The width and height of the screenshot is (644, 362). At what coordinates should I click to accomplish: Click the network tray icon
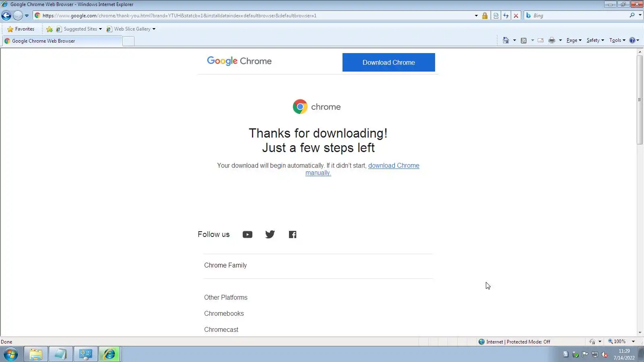click(594, 354)
